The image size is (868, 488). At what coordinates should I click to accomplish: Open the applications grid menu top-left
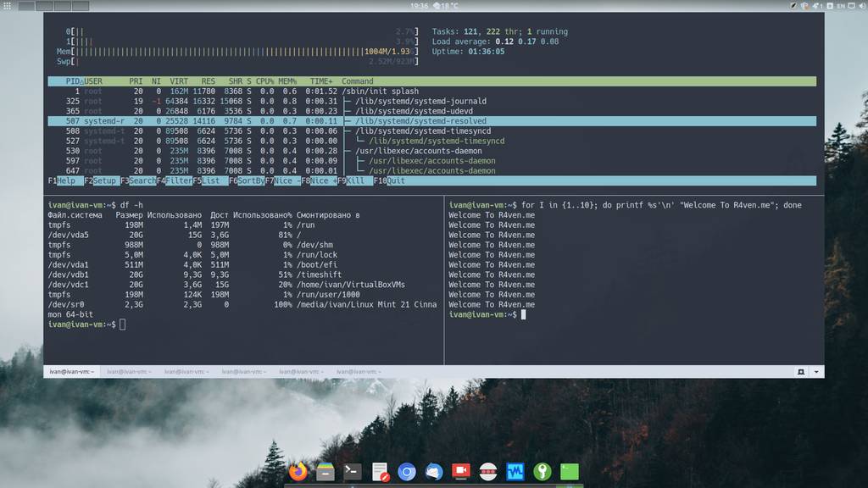pyautogui.click(x=8, y=4)
